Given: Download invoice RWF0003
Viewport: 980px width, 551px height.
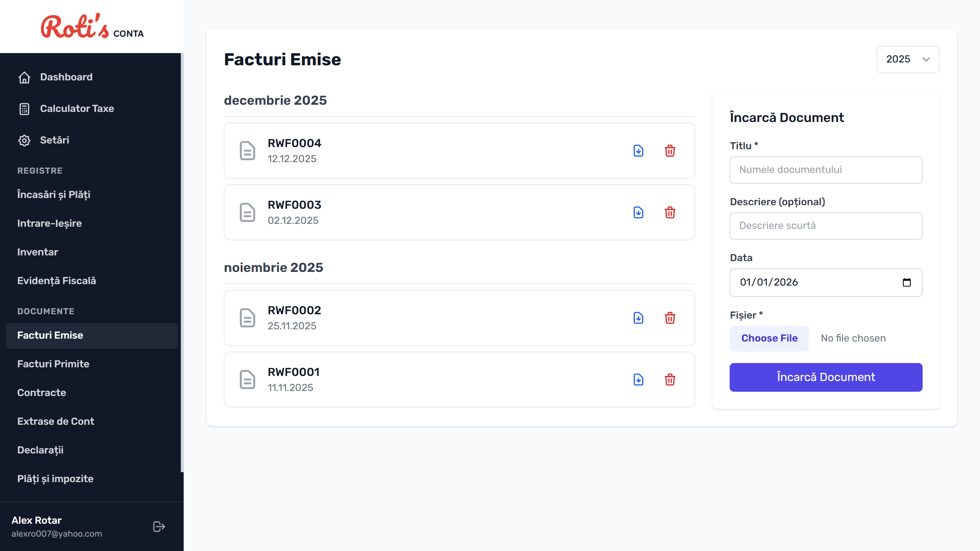Looking at the screenshot, I should (x=639, y=212).
